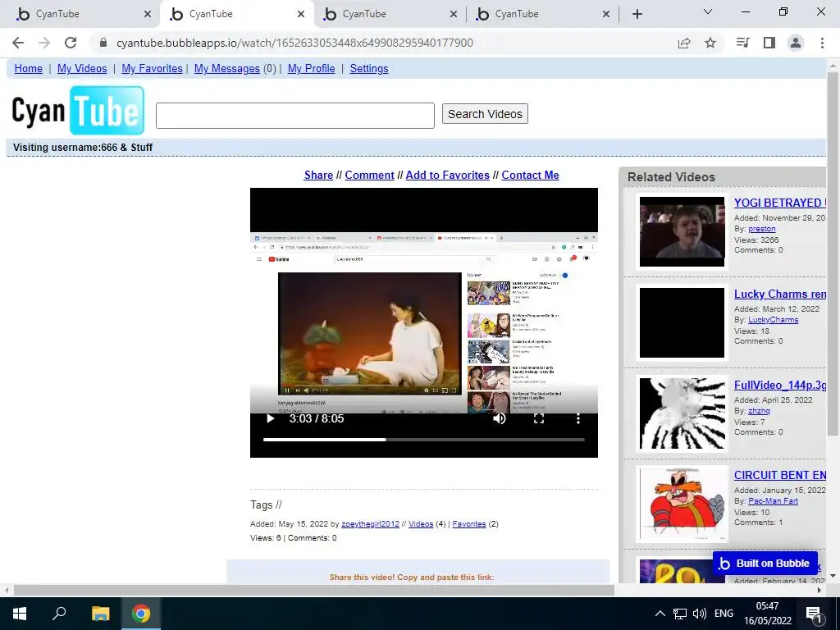Click FullVideo_144p black-and-white thumbnail

682,413
